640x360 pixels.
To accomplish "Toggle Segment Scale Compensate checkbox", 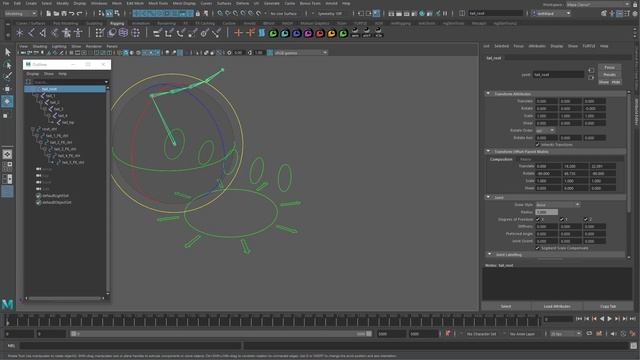I will coord(538,248).
